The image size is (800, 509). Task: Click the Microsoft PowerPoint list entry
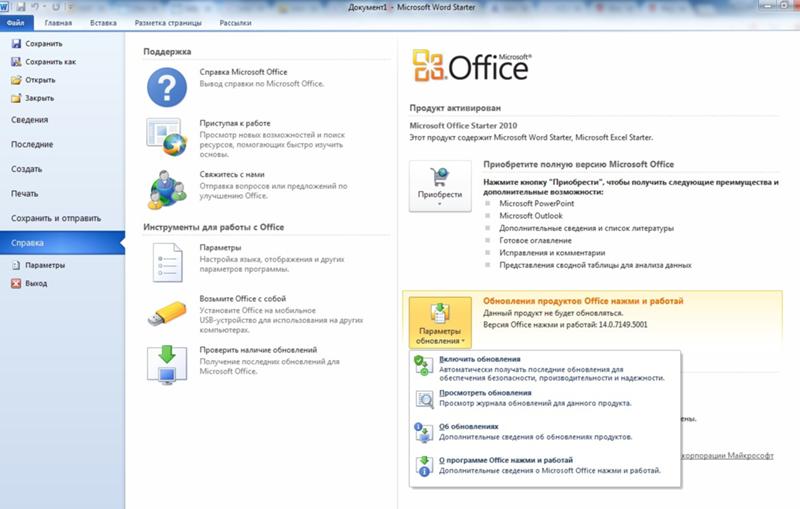(536, 203)
